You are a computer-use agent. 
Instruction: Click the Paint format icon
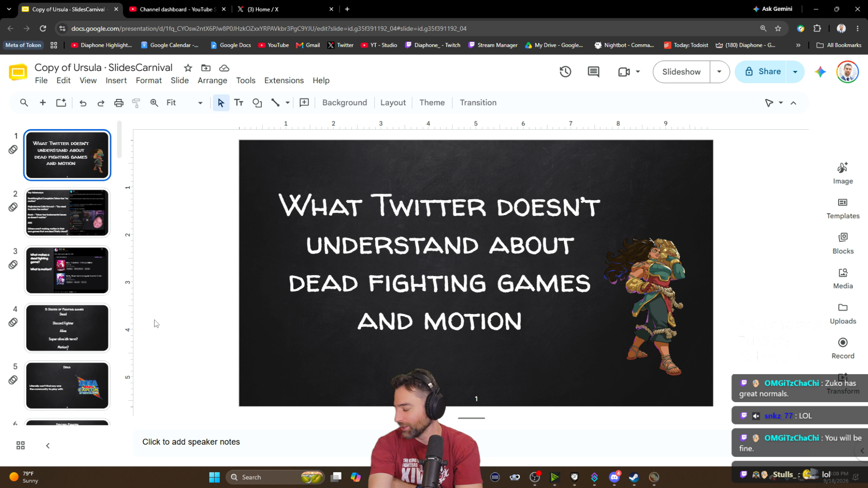136,103
